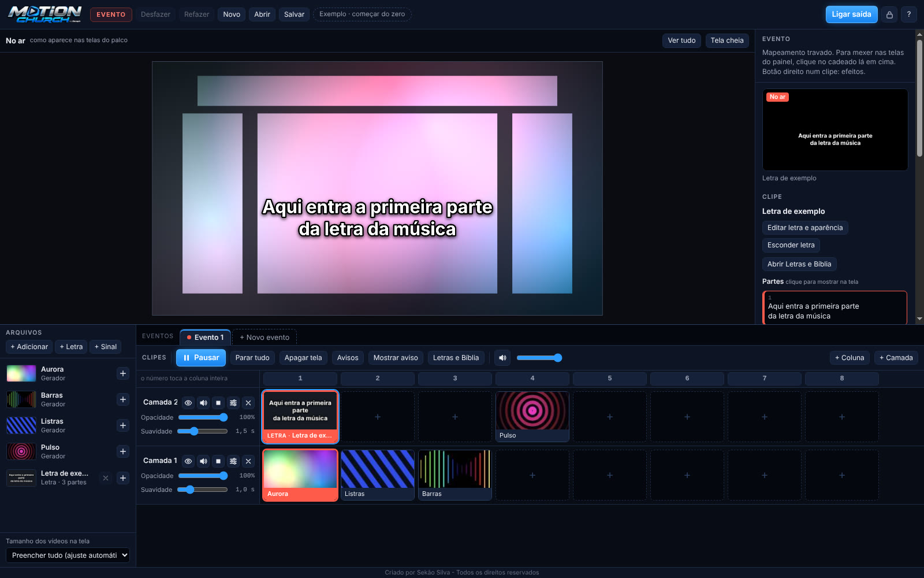Open Editar letra e aparência
Image resolution: width=924 pixels, height=578 pixels.
(x=805, y=228)
